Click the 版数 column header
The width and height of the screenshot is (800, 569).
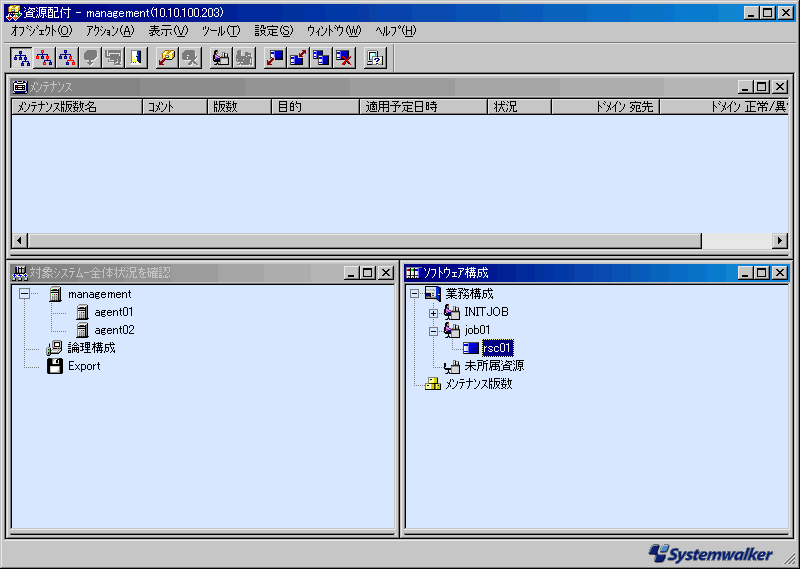(x=239, y=107)
